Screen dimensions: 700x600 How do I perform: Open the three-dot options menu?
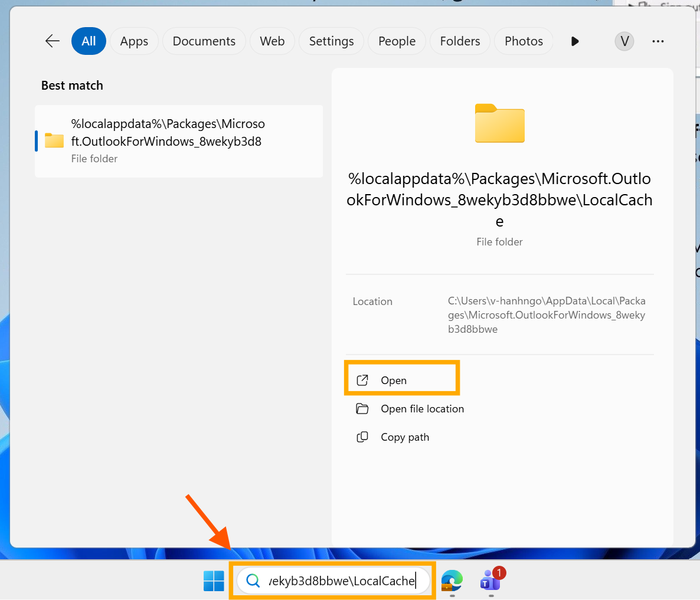pos(658,41)
